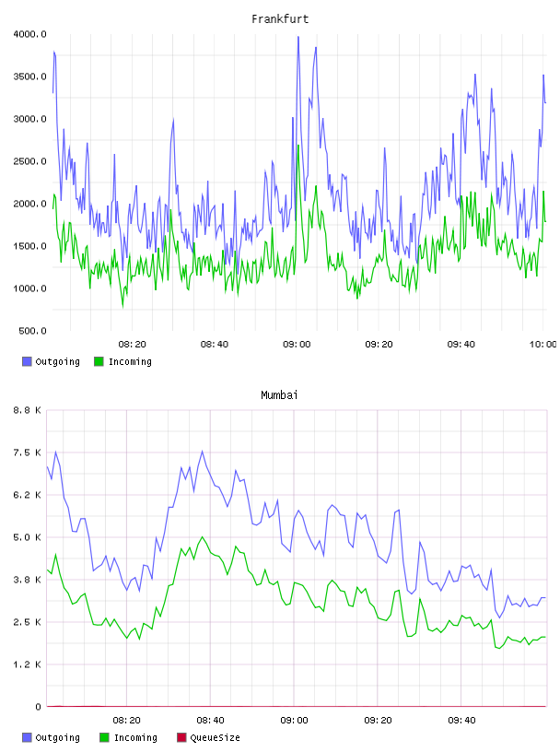Click the 6.2 K y-axis label in Mumbai chart

pos(27,495)
